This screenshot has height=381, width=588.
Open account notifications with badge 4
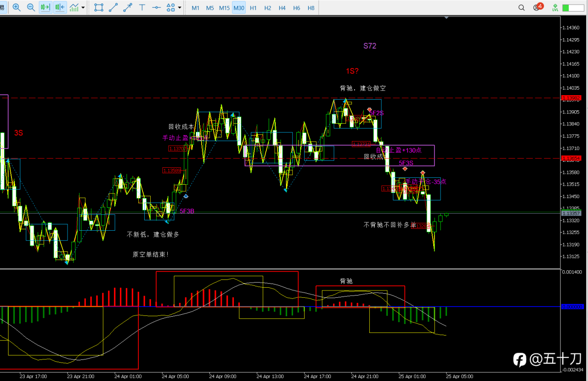click(537, 7)
